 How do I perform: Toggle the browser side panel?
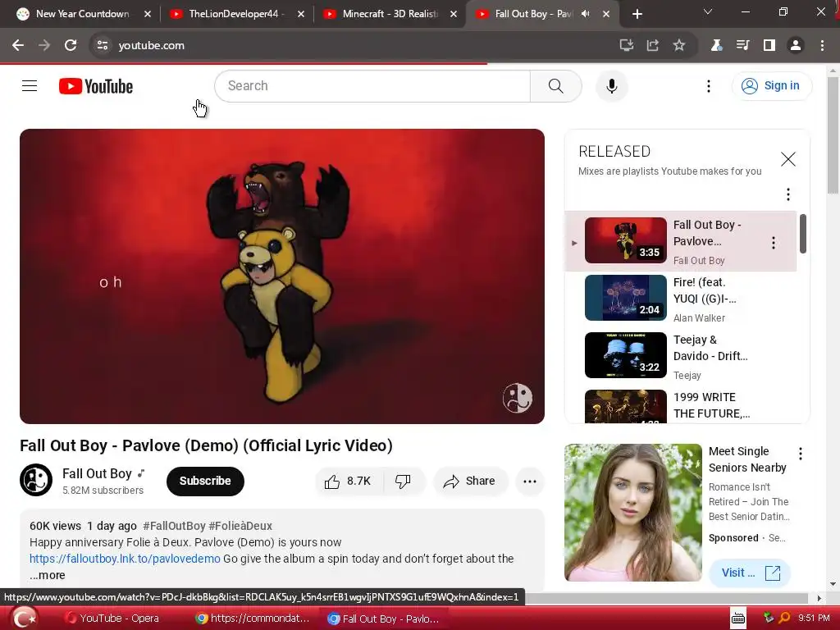(x=769, y=46)
